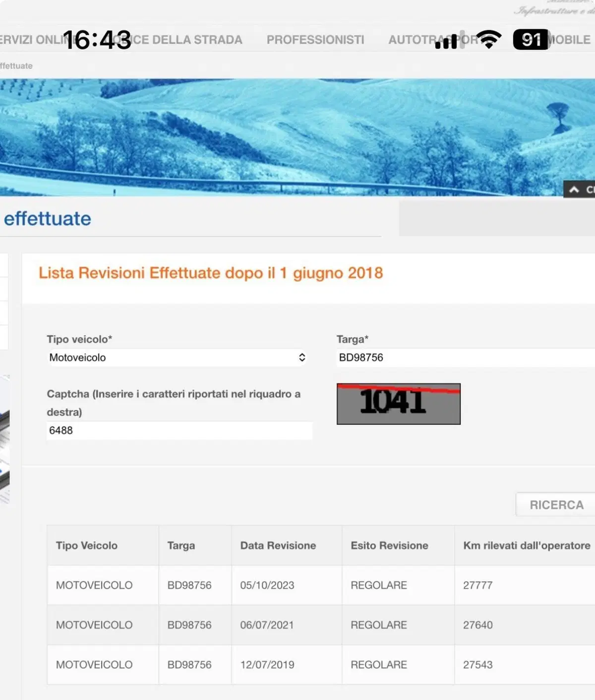Click MOTOVEICOLO in the 12/07/2019 row
Image resolution: width=595 pixels, height=700 pixels.
(94, 665)
